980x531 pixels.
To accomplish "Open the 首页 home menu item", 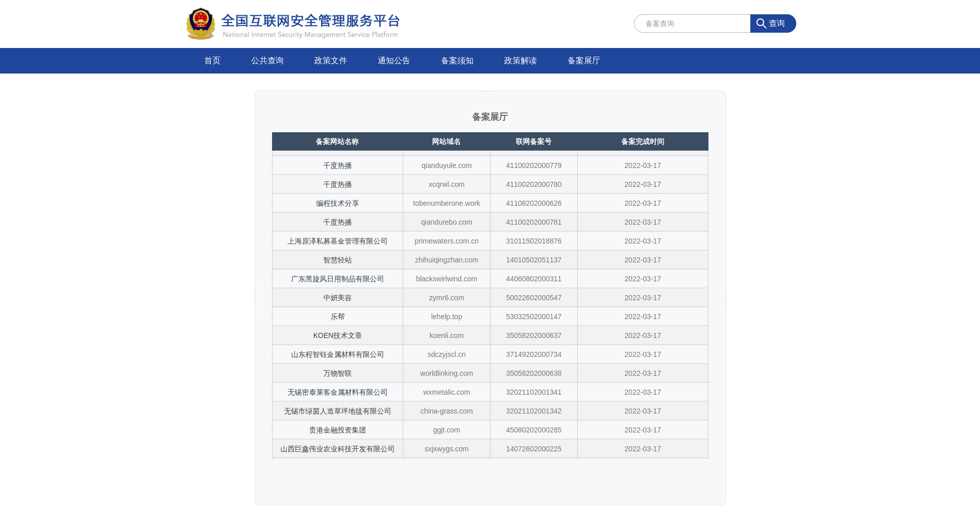I will coord(212,61).
